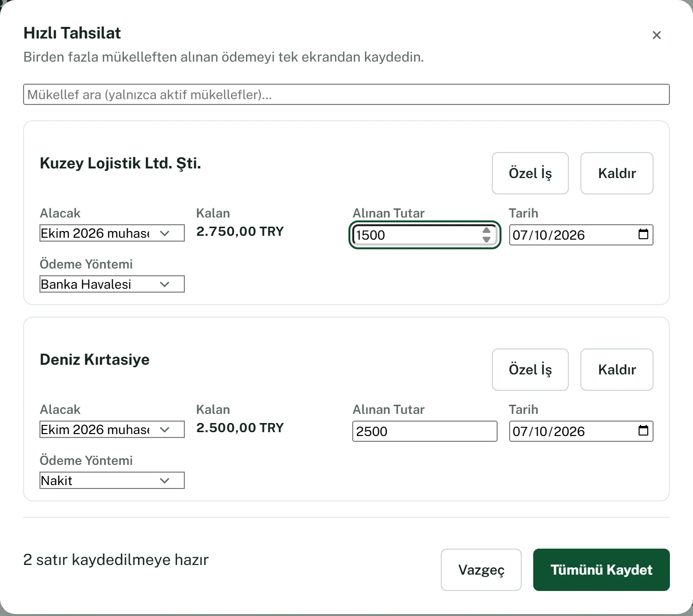Click the '2 satır kaydedilmeye hazır' status text

(x=116, y=560)
